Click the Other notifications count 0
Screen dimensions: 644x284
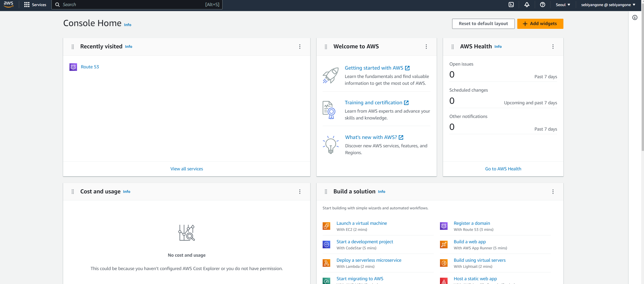tap(452, 127)
